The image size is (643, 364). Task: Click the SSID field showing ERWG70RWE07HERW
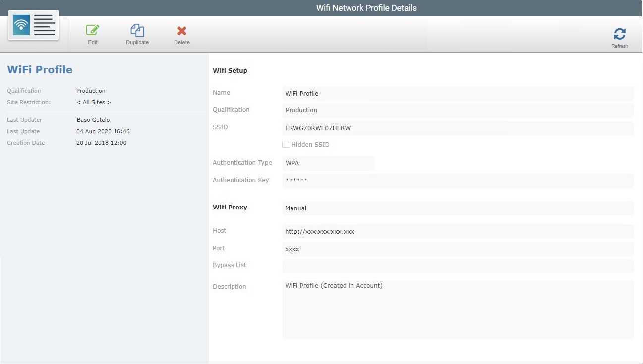pos(458,128)
